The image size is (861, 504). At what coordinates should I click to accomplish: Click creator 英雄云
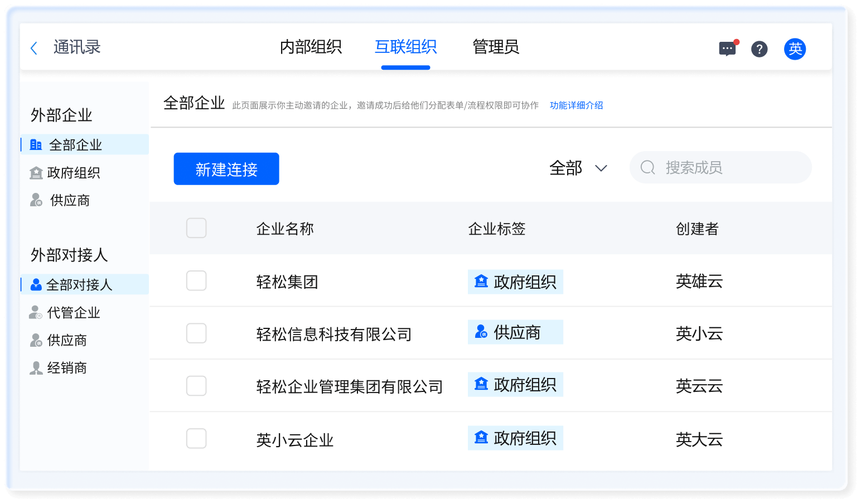coord(699,282)
